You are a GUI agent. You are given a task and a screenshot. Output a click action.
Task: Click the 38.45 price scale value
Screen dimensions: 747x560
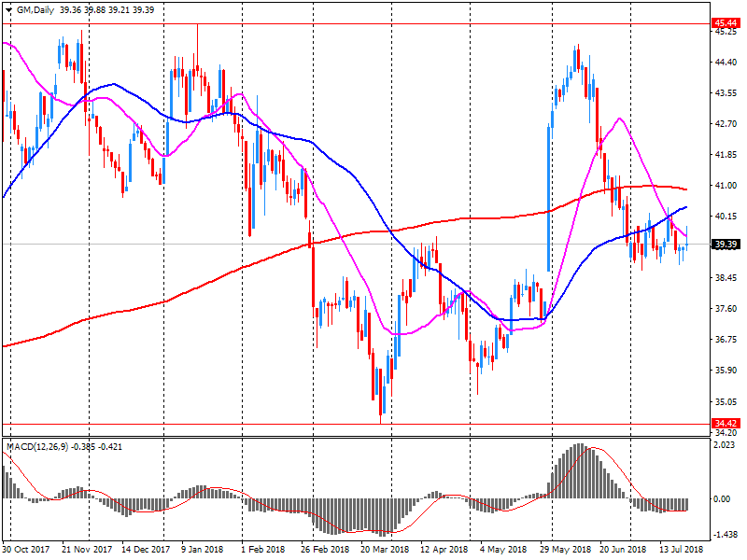point(726,277)
